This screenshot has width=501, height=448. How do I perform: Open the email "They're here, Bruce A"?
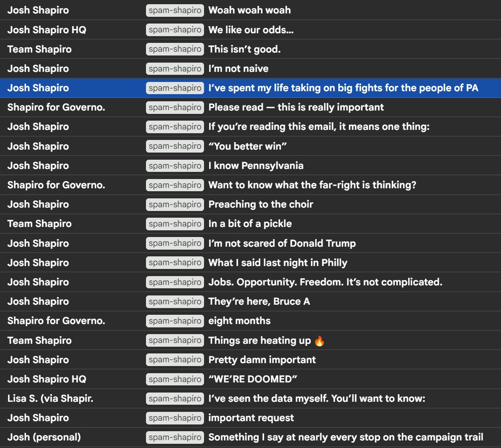pos(259,301)
